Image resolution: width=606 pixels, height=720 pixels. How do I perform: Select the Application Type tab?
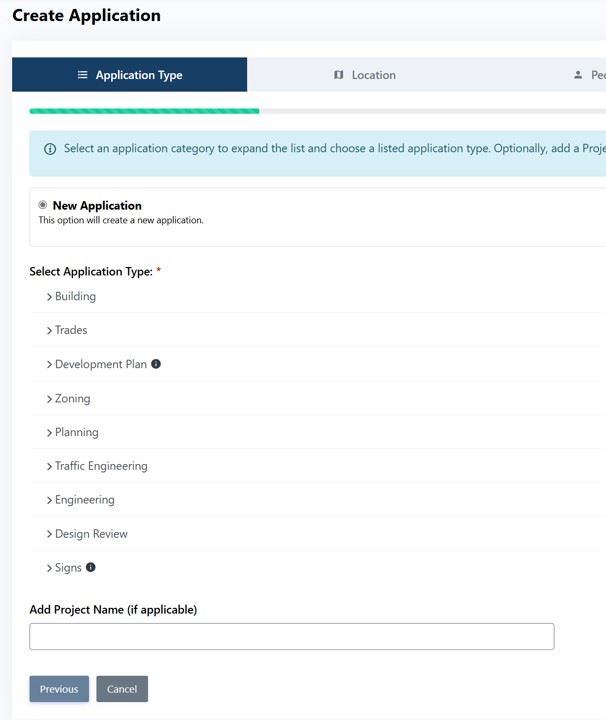[130, 75]
